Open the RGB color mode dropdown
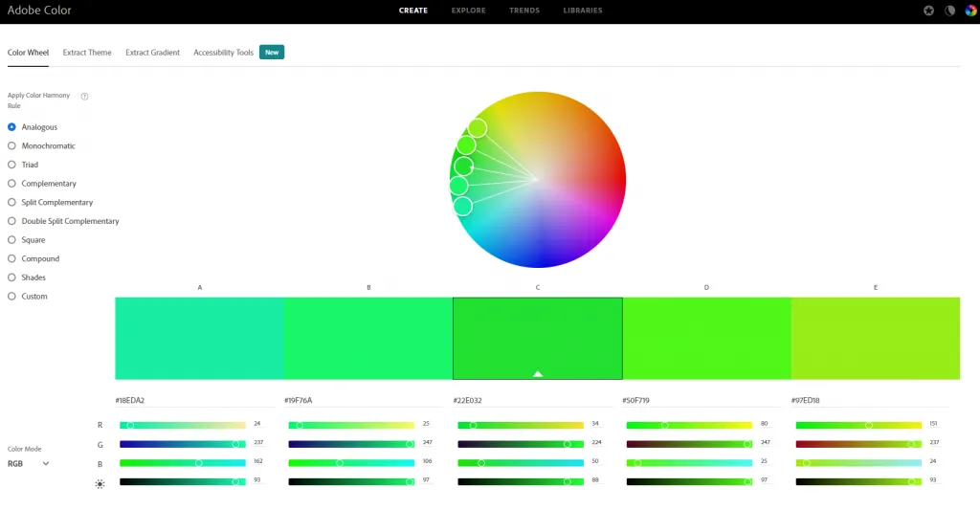Viewport: 980px width, 510px height. pos(28,464)
